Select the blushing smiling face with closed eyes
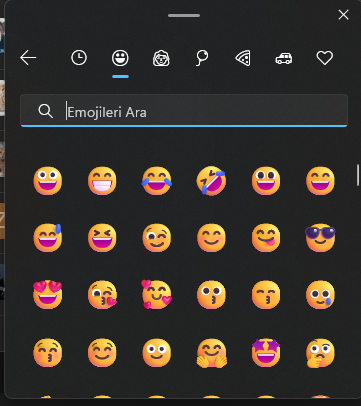Viewport: 361px width, 406px height. coord(211,238)
